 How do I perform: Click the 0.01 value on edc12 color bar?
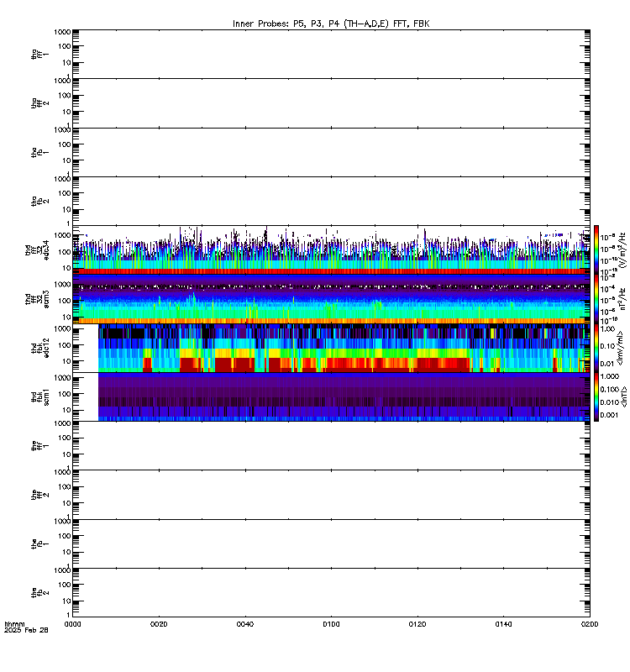click(x=607, y=364)
